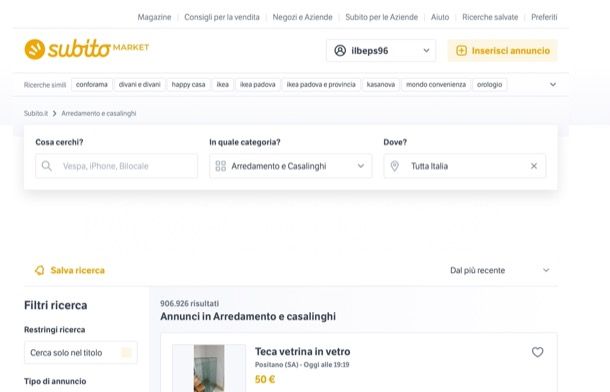The image size is (610, 392).
Task: Select the kasanova tag
Action: (x=381, y=84)
